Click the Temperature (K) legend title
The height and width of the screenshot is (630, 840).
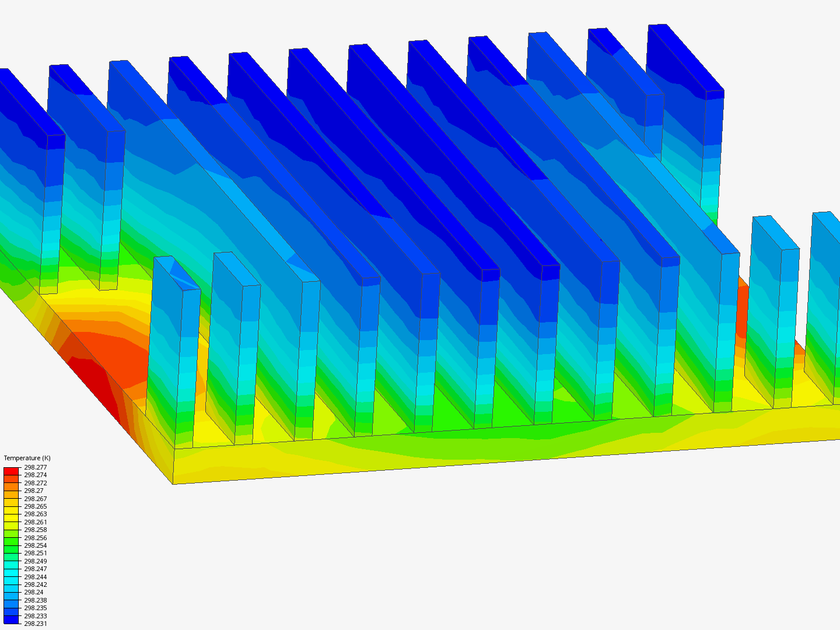tap(27, 458)
